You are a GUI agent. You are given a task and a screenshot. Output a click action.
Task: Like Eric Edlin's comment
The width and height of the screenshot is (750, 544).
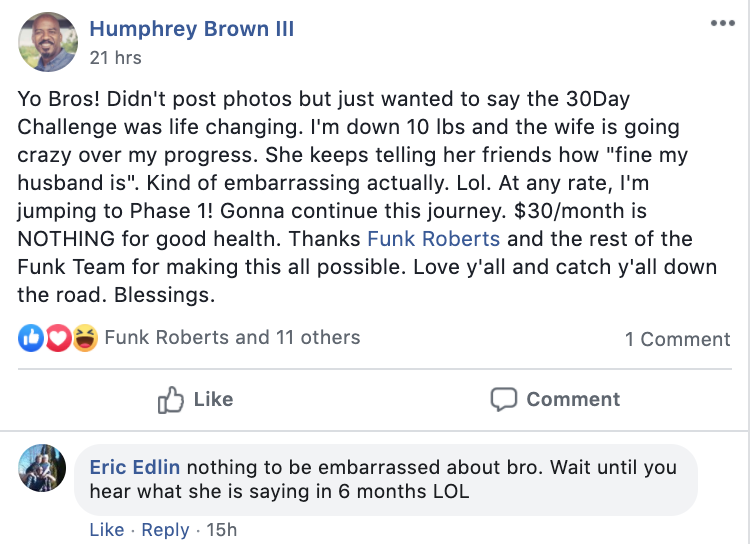pyautogui.click(x=107, y=530)
